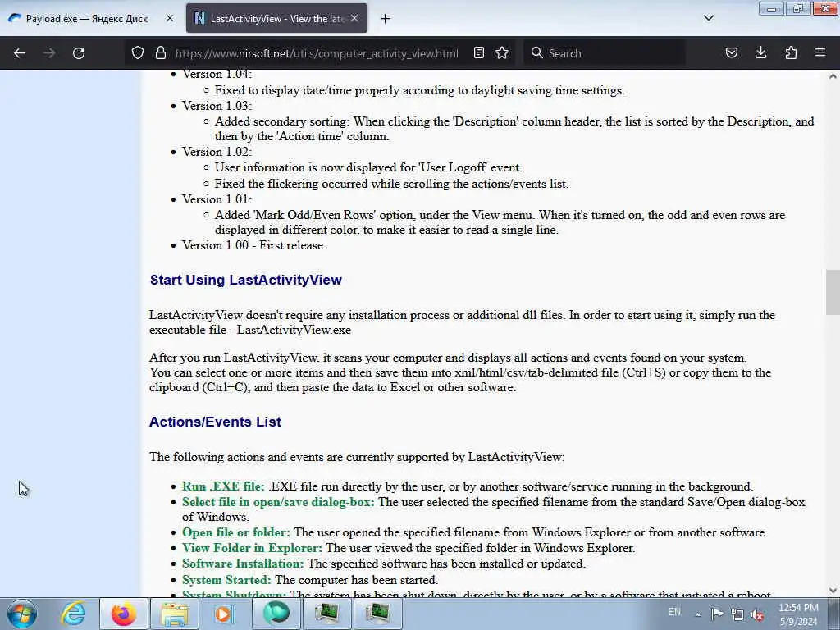
Task: Click the 'Run .EXE file:' label
Action: [x=223, y=486]
